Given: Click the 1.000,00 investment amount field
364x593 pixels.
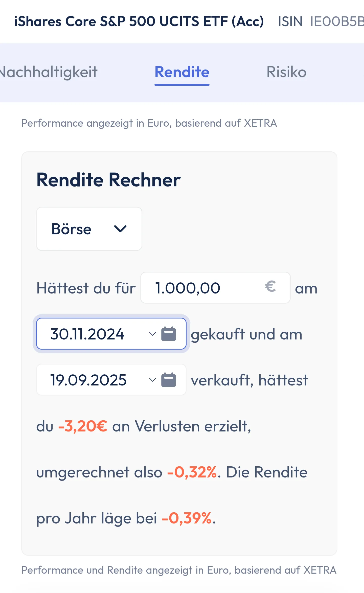Looking at the screenshot, I should [200, 288].
